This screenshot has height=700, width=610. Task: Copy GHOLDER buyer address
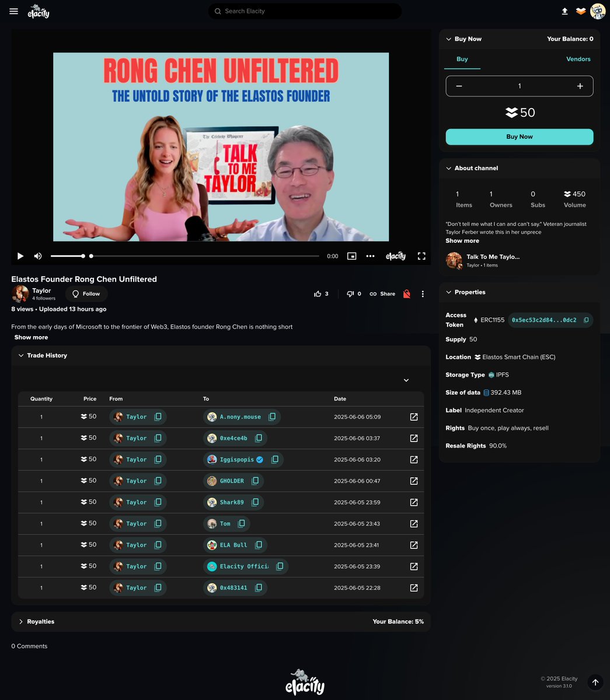[x=255, y=481]
